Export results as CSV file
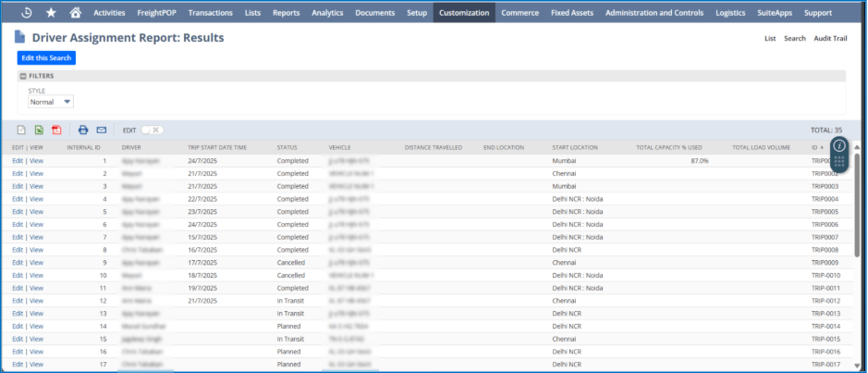 pyautogui.click(x=21, y=131)
